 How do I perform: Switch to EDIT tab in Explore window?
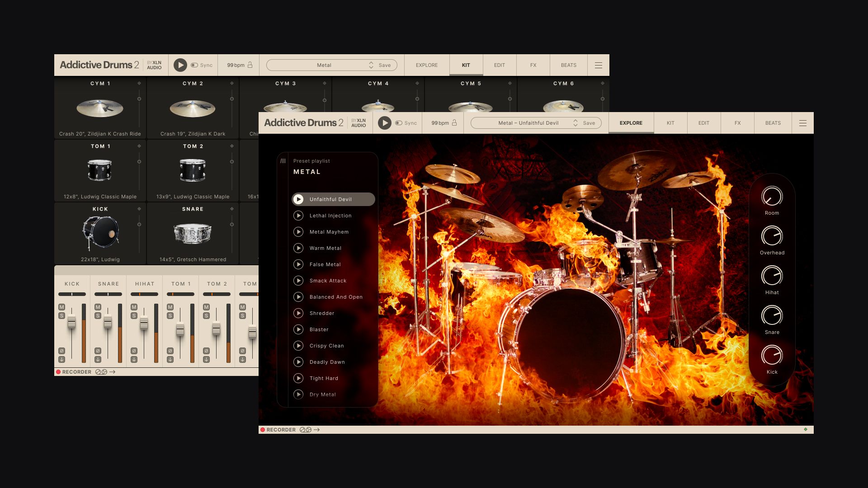(x=704, y=123)
